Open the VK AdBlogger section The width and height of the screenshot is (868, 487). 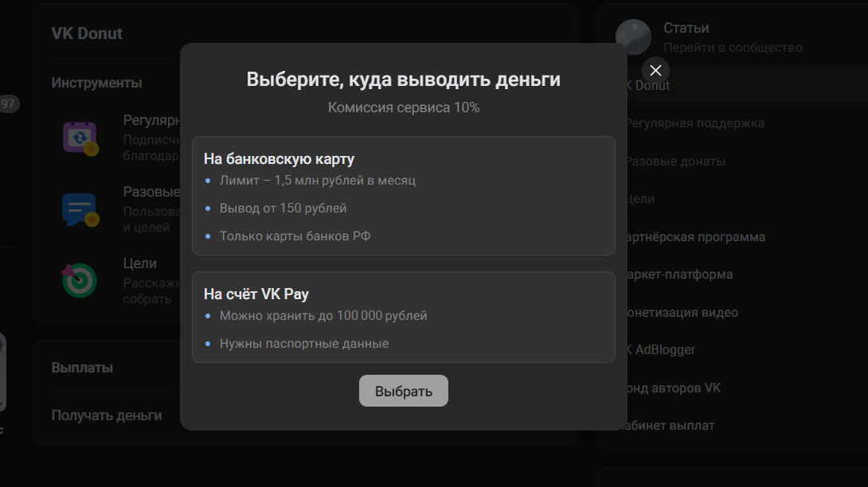[662, 349]
